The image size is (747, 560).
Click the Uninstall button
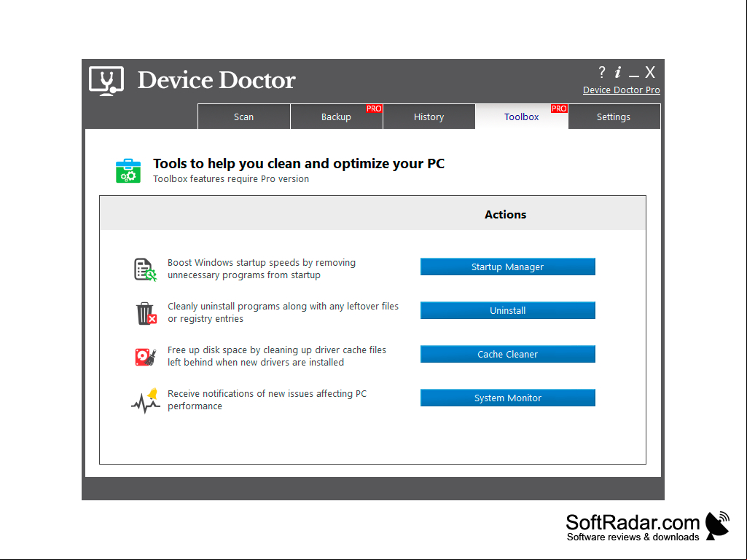click(508, 310)
